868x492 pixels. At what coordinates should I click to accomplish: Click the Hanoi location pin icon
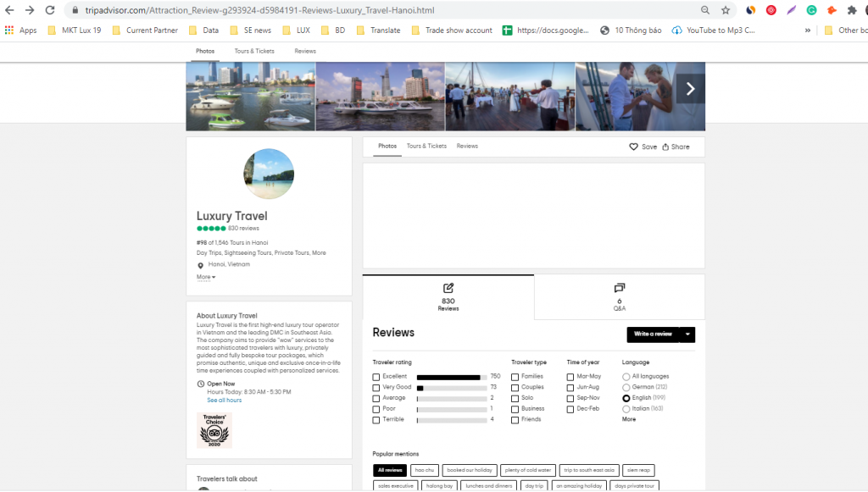click(200, 265)
